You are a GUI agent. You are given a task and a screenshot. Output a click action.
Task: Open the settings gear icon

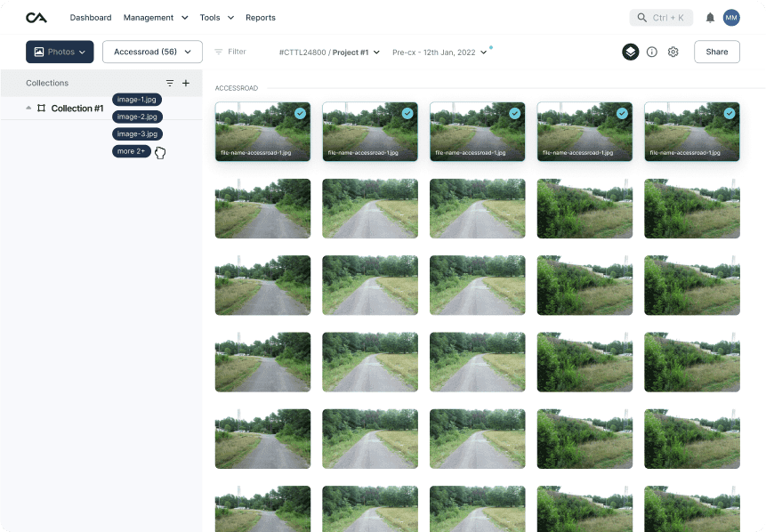[x=673, y=52]
